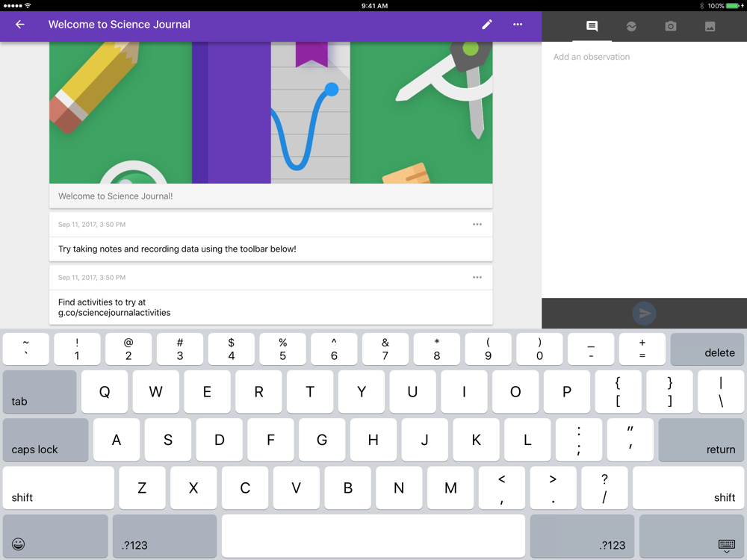
Task: Tap the tab key
Action: [x=40, y=392]
